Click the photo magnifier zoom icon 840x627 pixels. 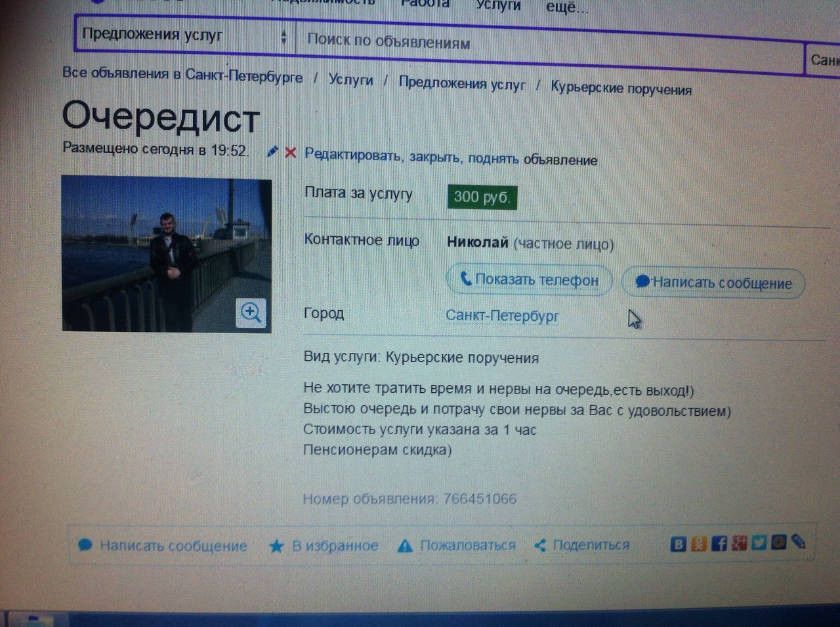251,312
